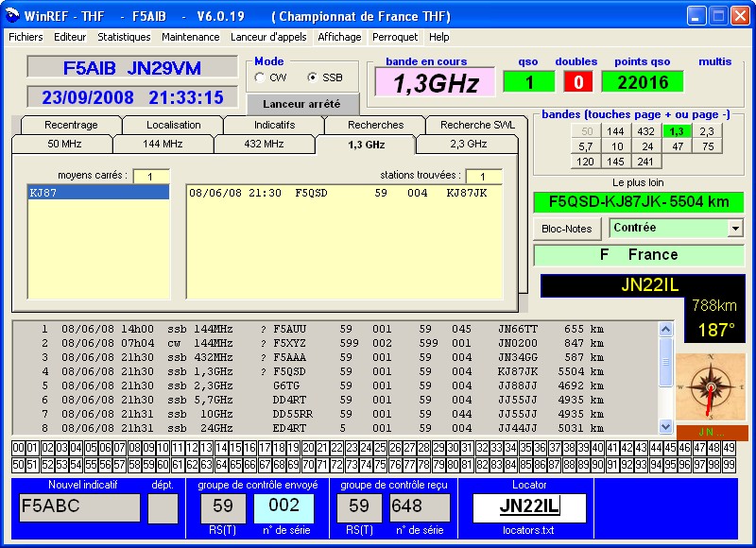Select band 5,7 in bandes grid
Screen dimensions: 756x548
pos(585,146)
